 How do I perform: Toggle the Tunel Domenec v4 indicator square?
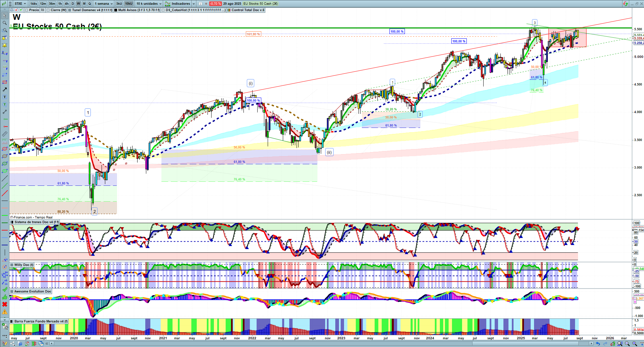70,10
